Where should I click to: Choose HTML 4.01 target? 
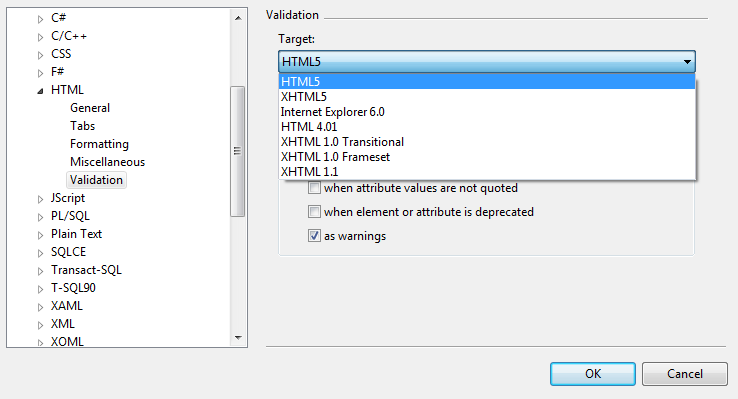pyautogui.click(x=487, y=127)
